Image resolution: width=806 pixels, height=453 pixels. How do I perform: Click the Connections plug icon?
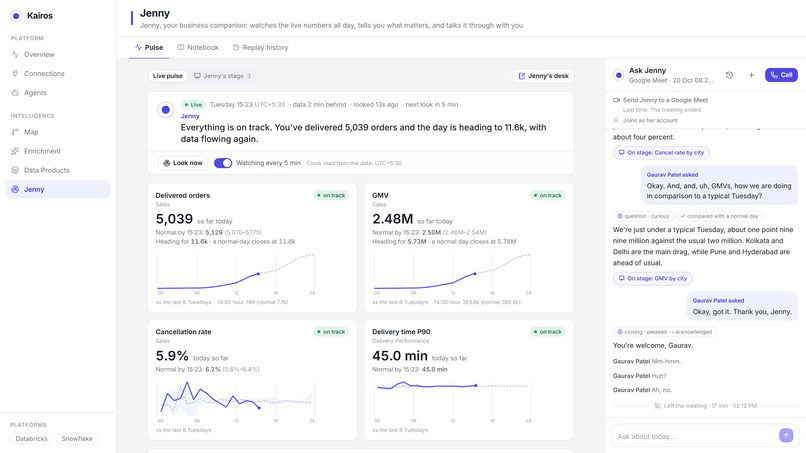(15, 74)
